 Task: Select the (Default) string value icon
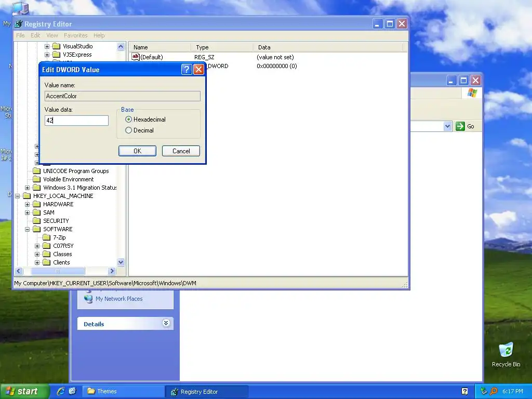click(x=136, y=57)
